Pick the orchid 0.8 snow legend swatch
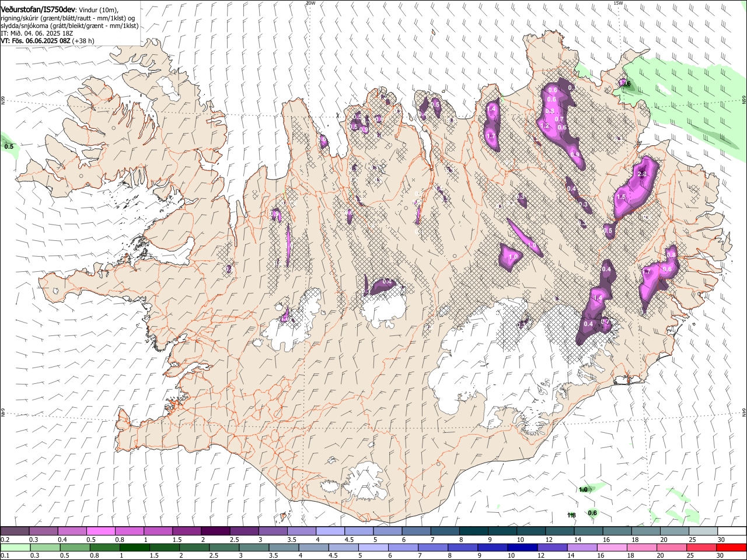The width and height of the screenshot is (747, 560). [129, 531]
